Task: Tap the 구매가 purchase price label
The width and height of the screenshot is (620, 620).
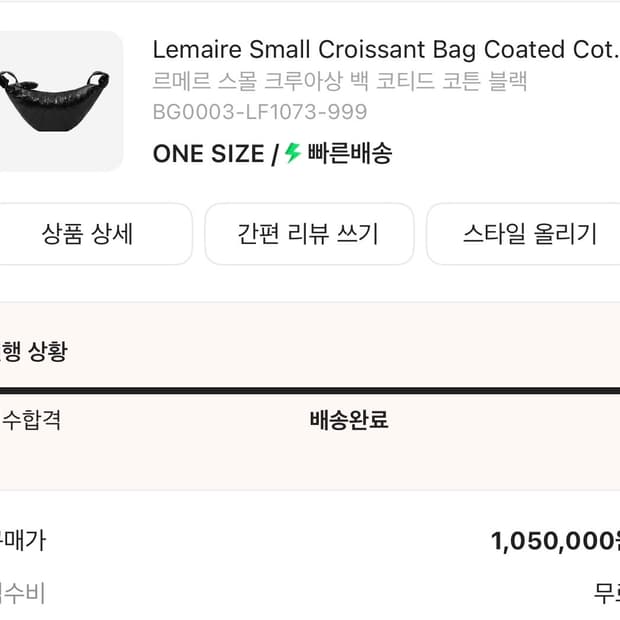Action: coord(23,541)
